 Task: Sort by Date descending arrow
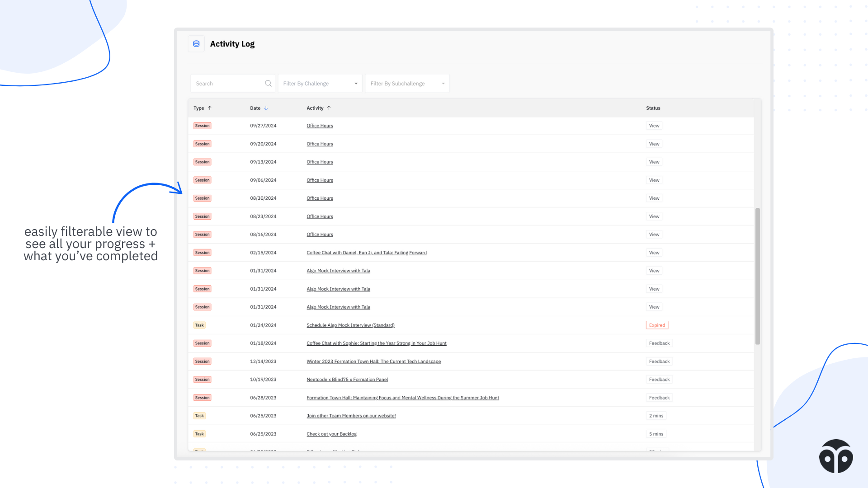pos(266,108)
